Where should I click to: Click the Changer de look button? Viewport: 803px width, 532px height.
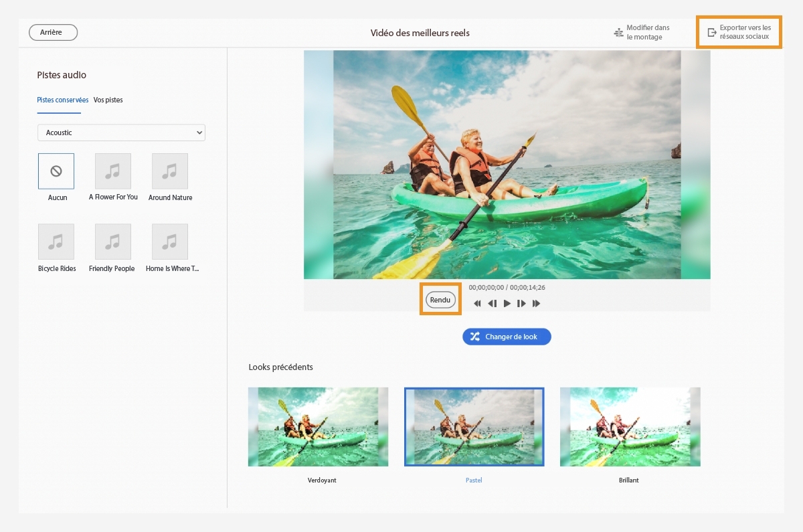click(507, 337)
